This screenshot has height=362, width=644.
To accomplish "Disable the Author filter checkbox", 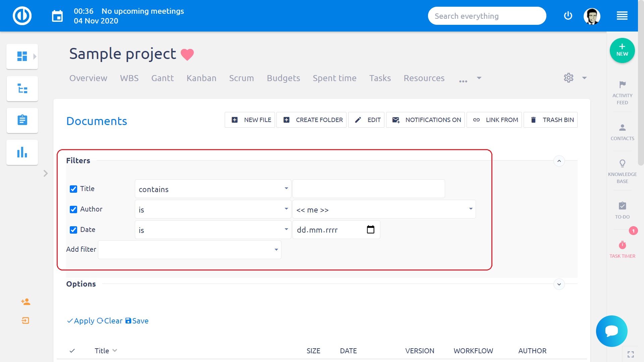I will pyautogui.click(x=73, y=210).
